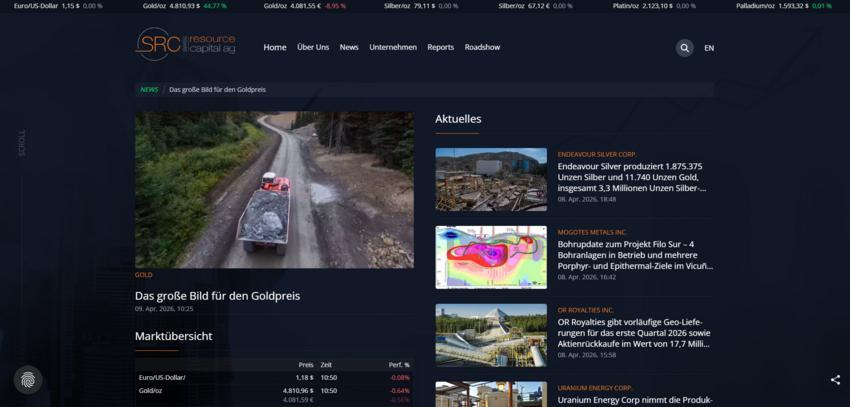Click the fingerprint privacy settings icon
The width and height of the screenshot is (850, 407).
pos(28,380)
